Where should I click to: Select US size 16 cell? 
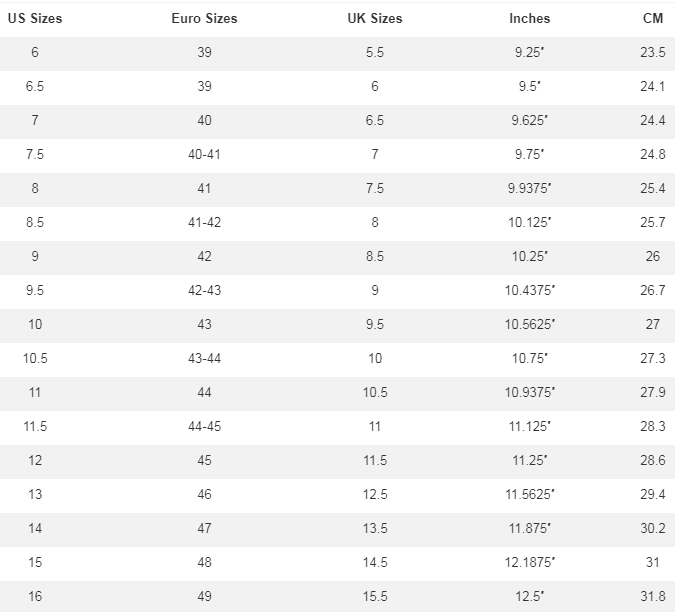point(35,597)
